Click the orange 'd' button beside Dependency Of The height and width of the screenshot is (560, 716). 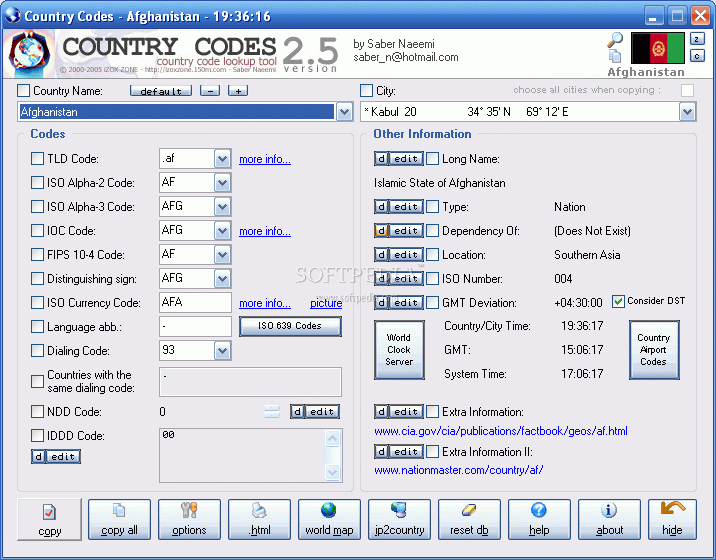coord(381,231)
